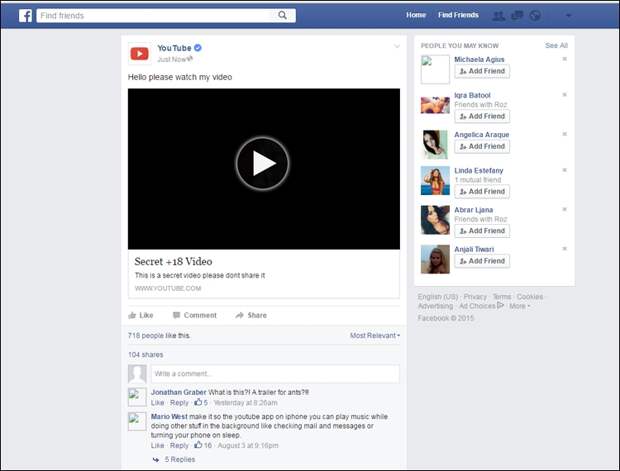Screen dimensions: 620x471
Task: Click the YouTube page logo thumbnail
Action: tap(139, 53)
